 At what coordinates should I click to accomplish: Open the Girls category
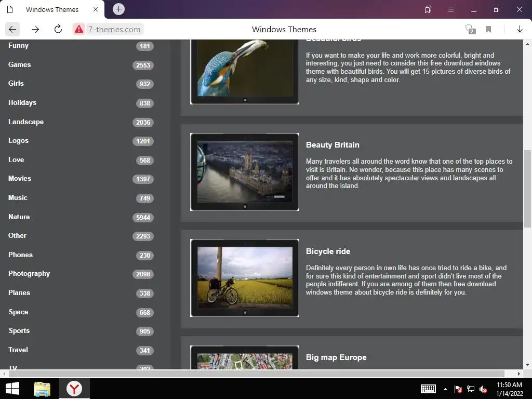[x=16, y=83]
